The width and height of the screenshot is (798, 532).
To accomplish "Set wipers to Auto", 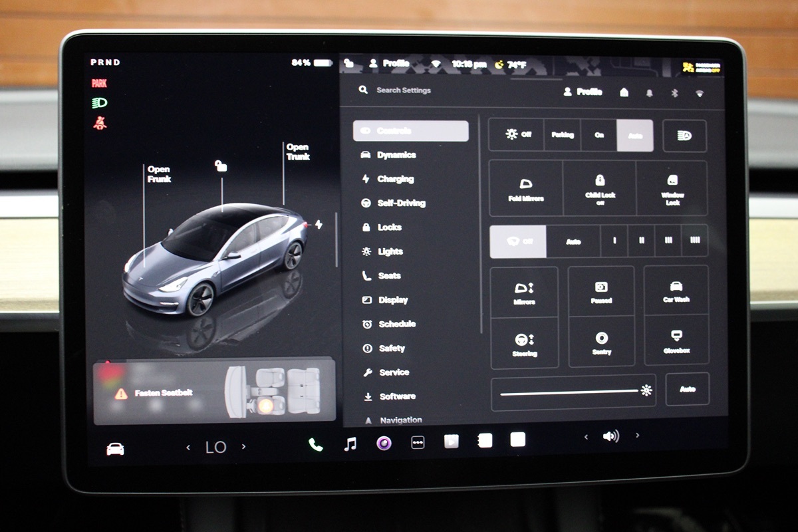I will (x=573, y=241).
